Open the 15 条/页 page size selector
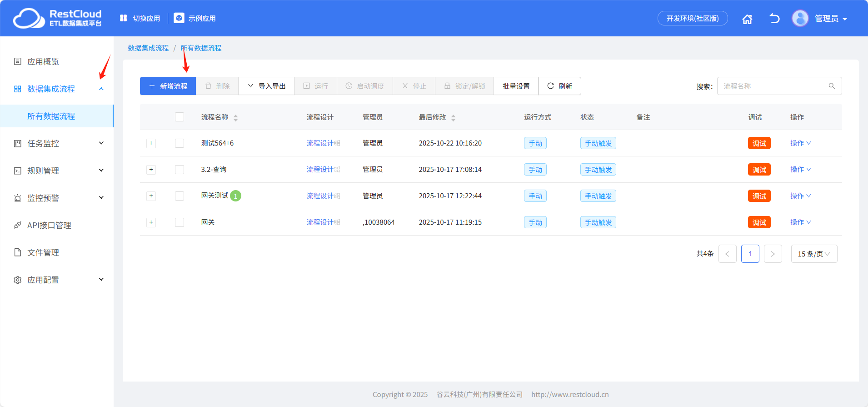The width and height of the screenshot is (868, 407). click(x=814, y=254)
